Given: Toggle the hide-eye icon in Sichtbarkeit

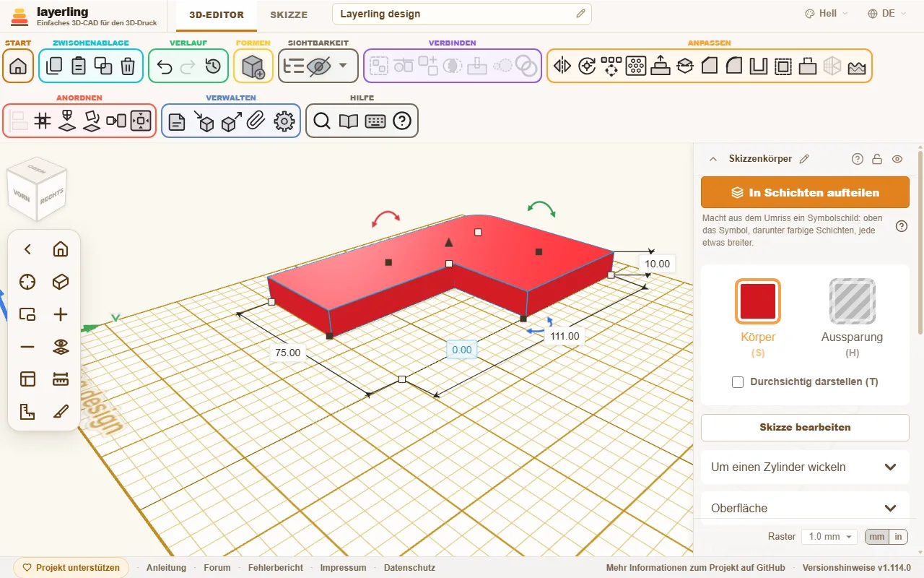Looking at the screenshot, I should [x=318, y=66].
